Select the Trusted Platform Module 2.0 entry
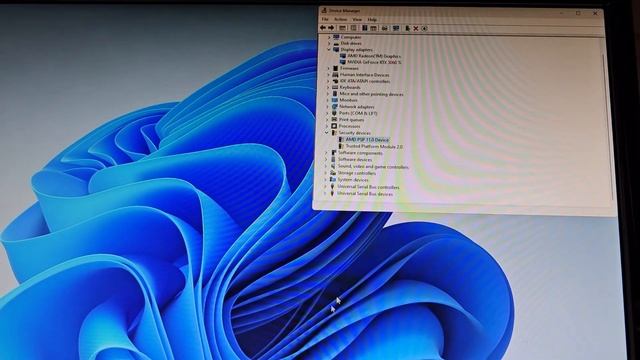This screenshot has width=640, height=360. click(x=374, y=146)
